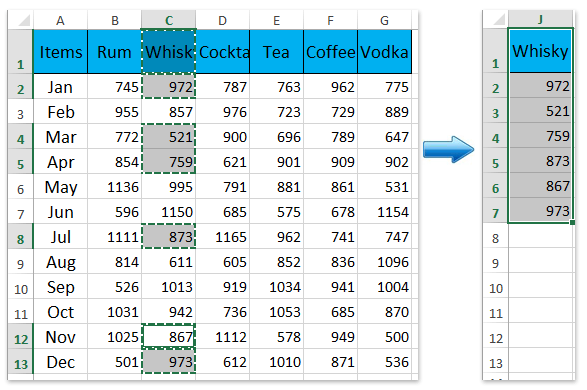
Task: Select column E header
Action: 276,20
